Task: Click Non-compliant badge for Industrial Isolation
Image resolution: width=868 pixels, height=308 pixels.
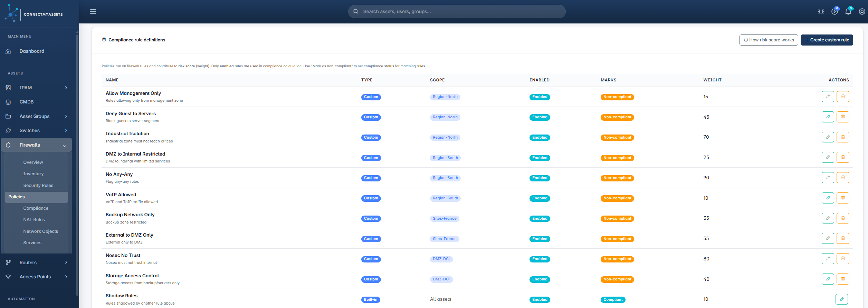Action: (x=617, y=137)
